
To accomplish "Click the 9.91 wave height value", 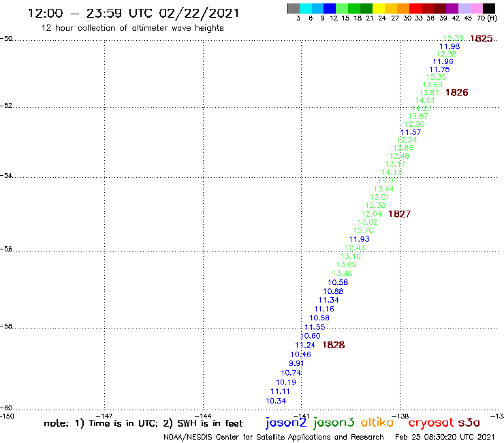I will [x=296, y=363].
